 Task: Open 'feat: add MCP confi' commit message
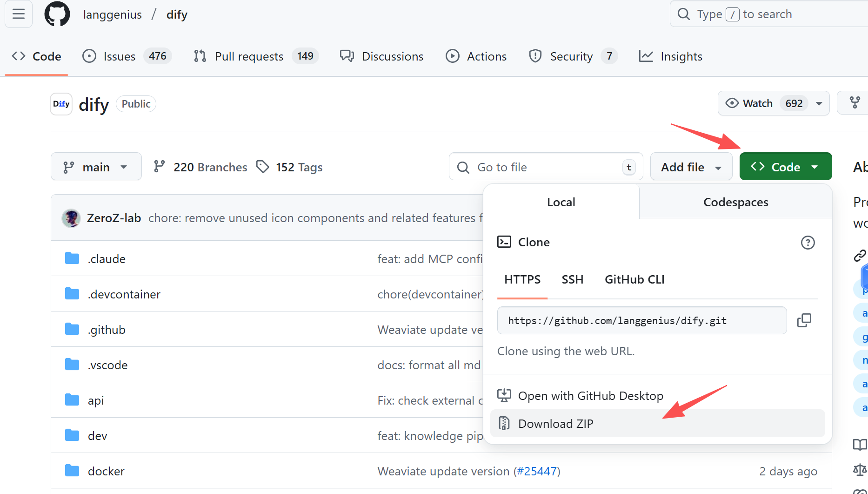coord(430,259)
